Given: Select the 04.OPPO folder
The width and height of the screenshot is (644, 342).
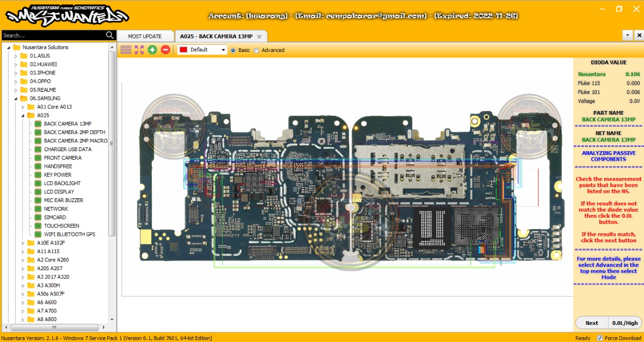Looking at the screenshot, I should pos(40,81).
